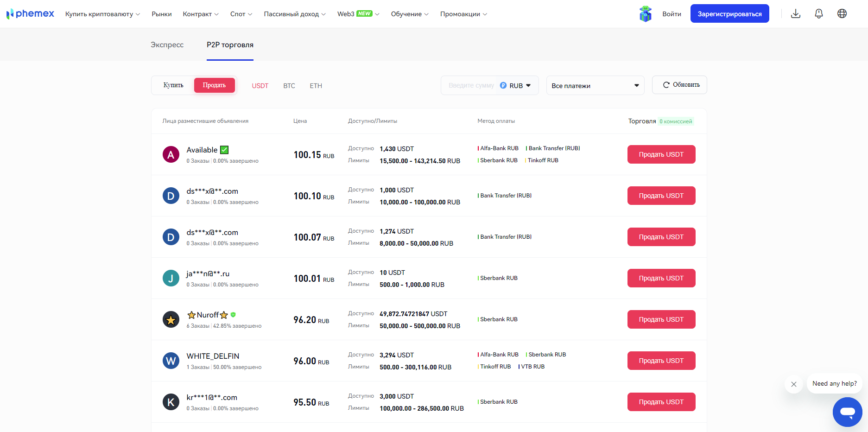Click the J avatar of ja***n@**.ru
The image size is (868, 432).
point(171,278)
